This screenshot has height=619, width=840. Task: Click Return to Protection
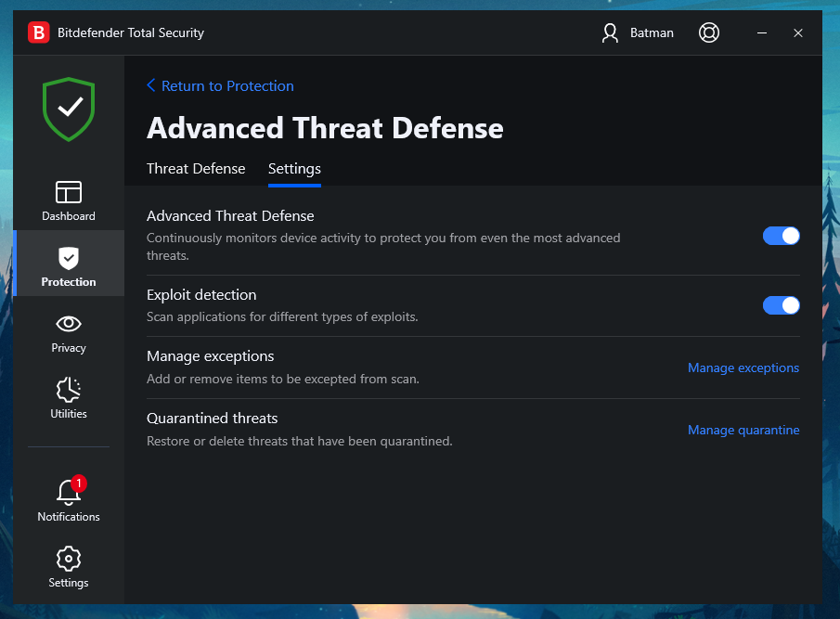click(227, 85)
